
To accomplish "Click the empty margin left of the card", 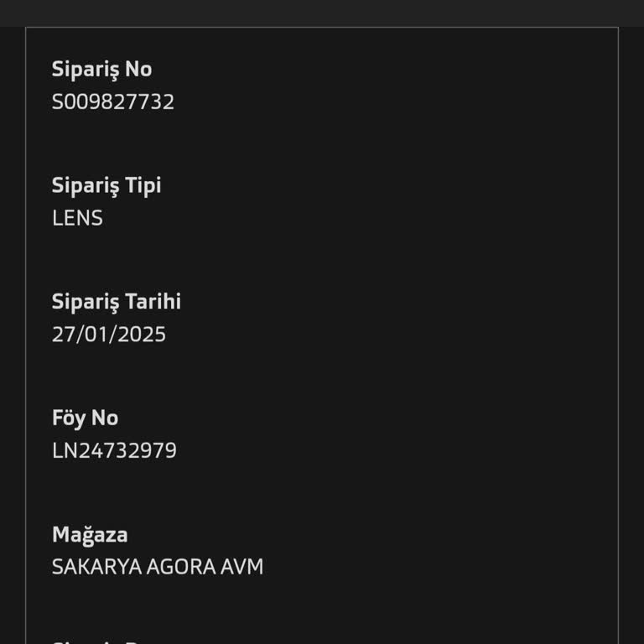I will tap(12, 335).
